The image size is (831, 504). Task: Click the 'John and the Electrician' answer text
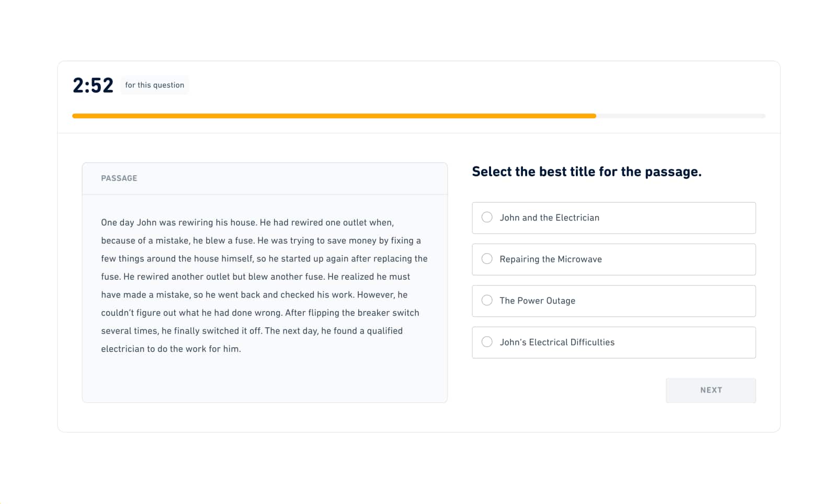pos(549,217)
